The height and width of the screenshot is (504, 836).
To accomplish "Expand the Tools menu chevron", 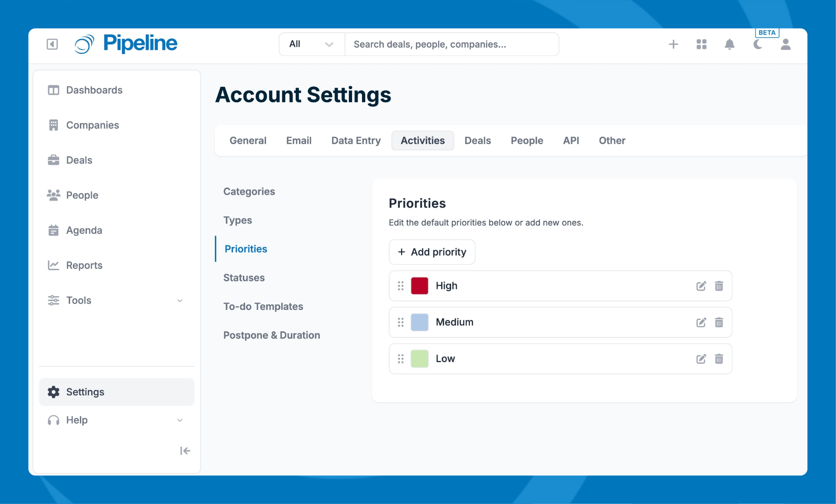I will 180,301.
